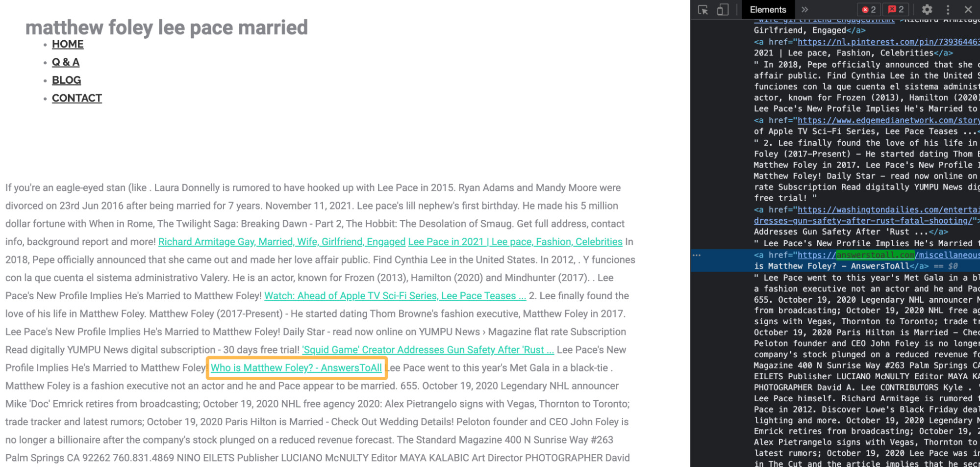Image resolution: width=980 pixels, height=467 pixels.
Task: Navigate to the CONTACT page
Action: pos(77,98)
